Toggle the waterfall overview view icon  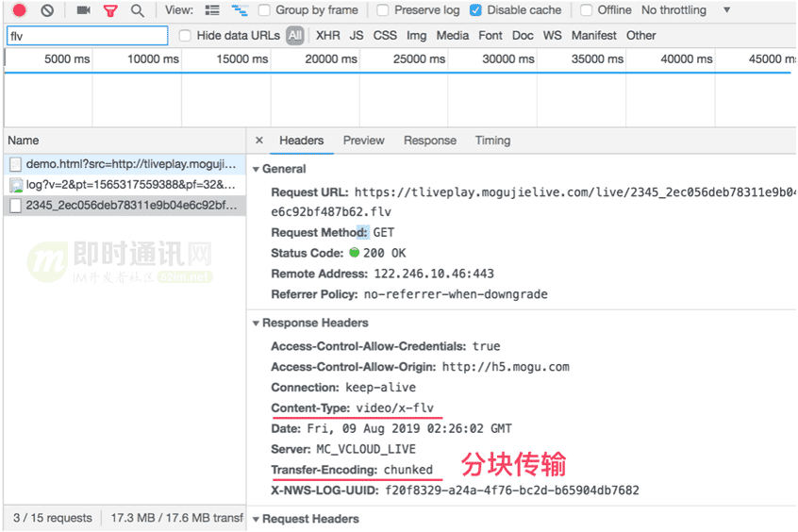point(240,10)
